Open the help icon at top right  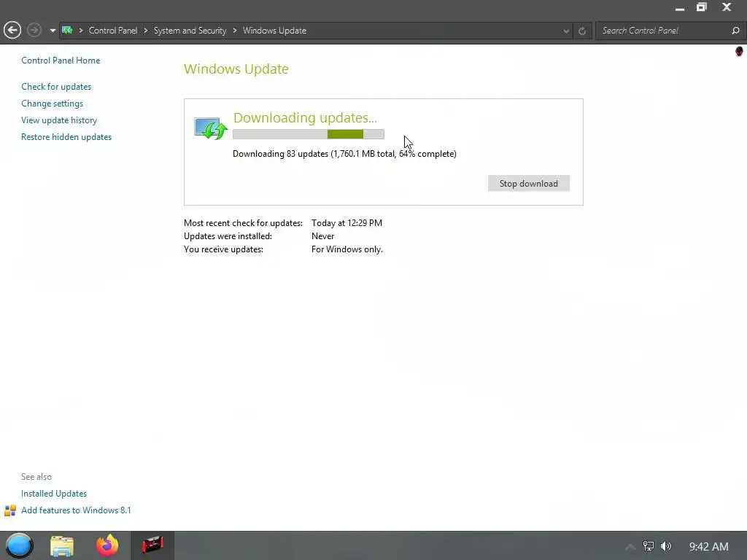739,51
